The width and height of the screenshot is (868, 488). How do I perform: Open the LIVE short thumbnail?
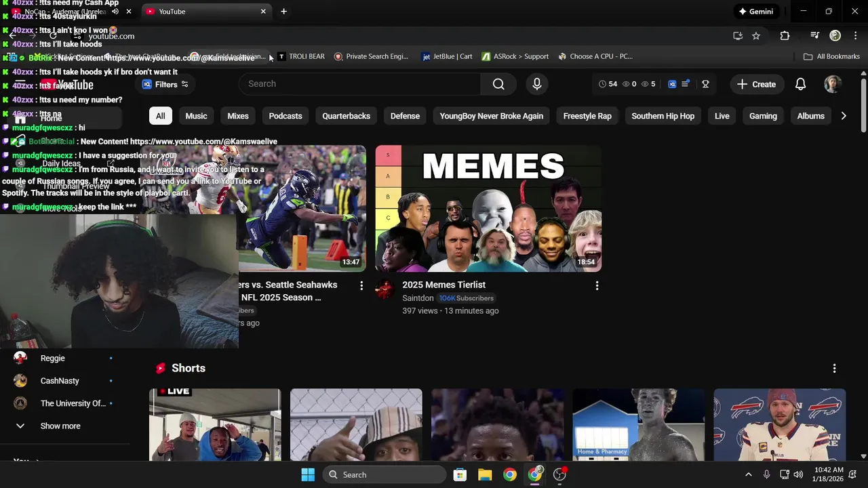point(215,425)
